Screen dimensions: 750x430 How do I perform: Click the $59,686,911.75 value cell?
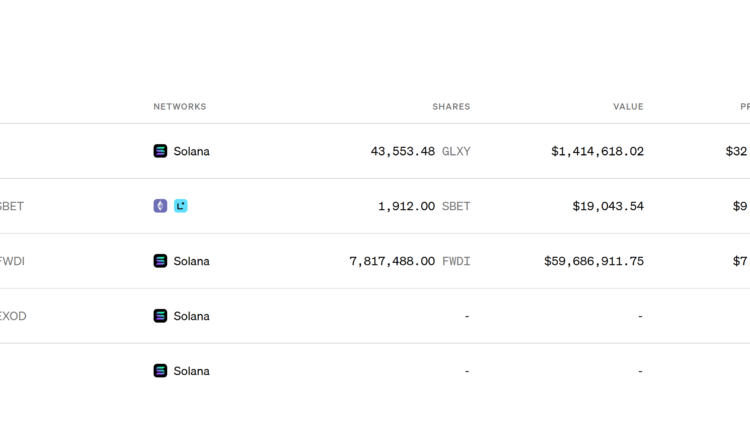(594, 261)
